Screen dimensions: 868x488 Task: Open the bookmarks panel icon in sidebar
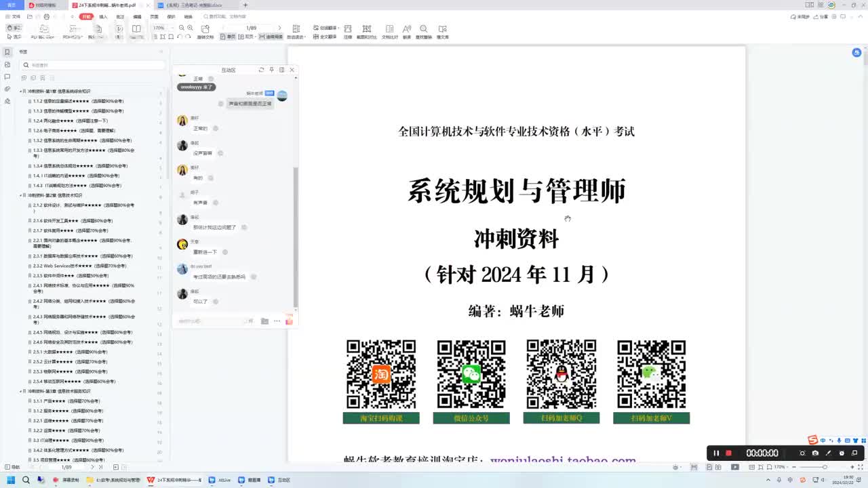[x=7, y=52]
